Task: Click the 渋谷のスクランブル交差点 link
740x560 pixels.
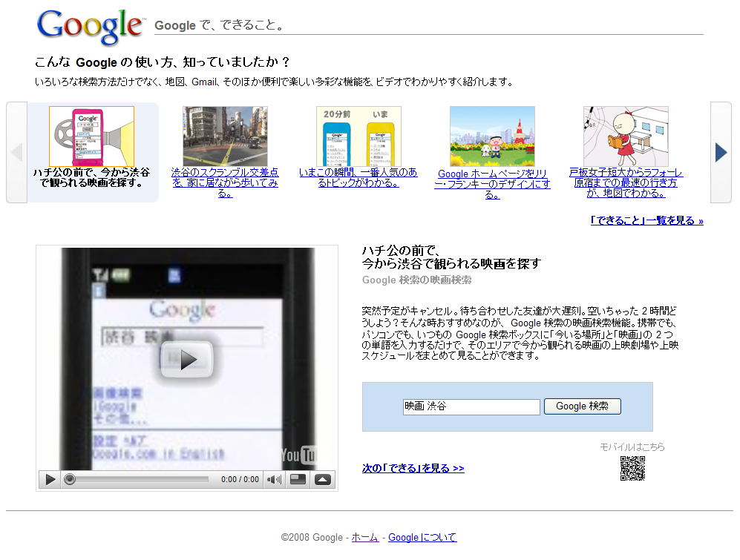Action: click(x=225, y=182)
